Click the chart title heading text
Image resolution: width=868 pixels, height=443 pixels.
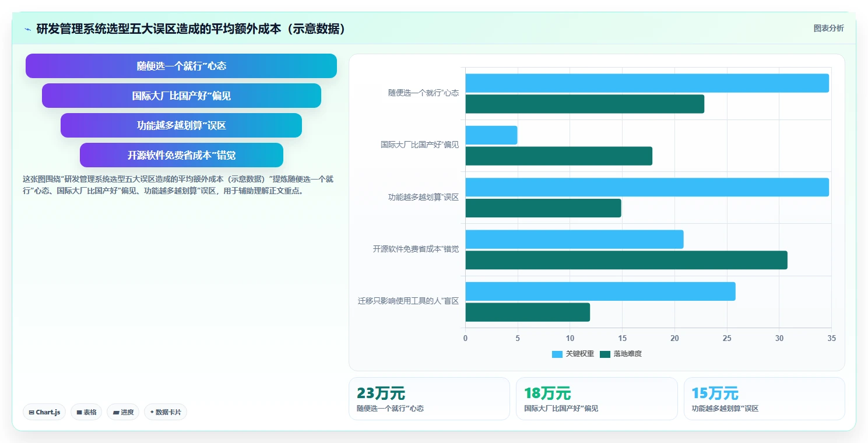pos(191,29)
